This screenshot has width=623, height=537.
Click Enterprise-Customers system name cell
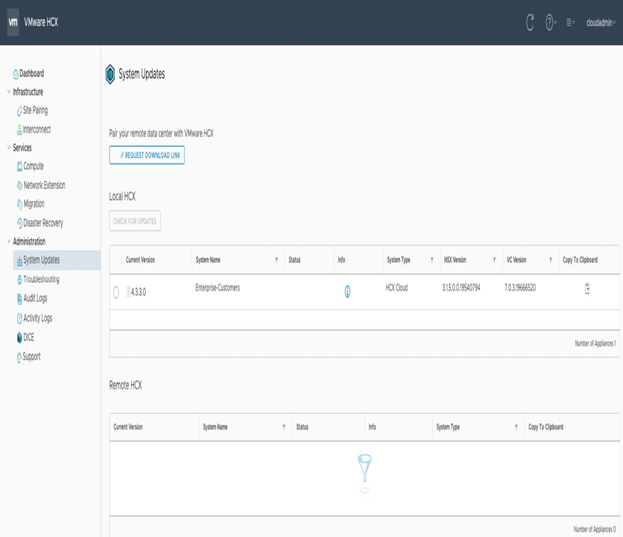tap(217, 288)
